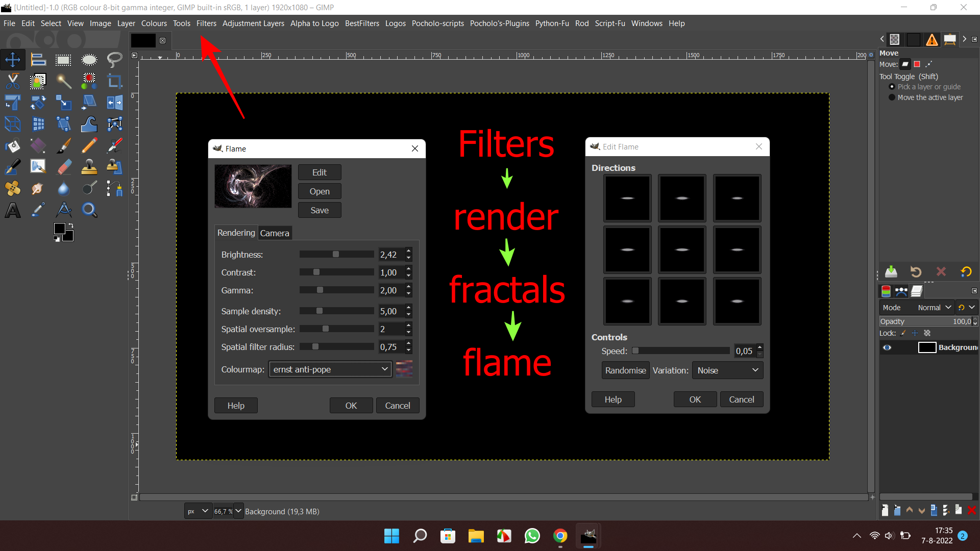Pick the Flip tool
Screen dimensions: 980x551
pyautogui.click(x=115, y=103)
